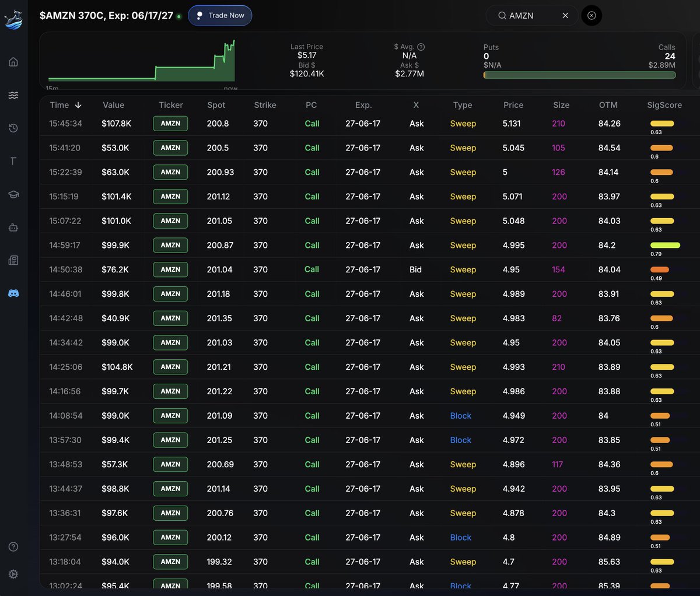This screenshot has width=700, height=596.
Task: Click the $104.8K value cell
Action: click(117, 367)
